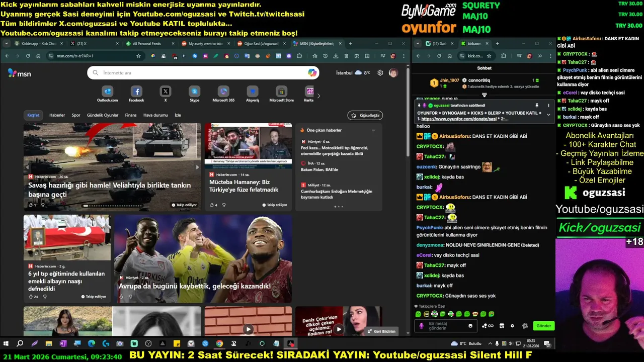Open Chrome from the Windows taskbar
This screenshot has width=644, height=362.
219,344
